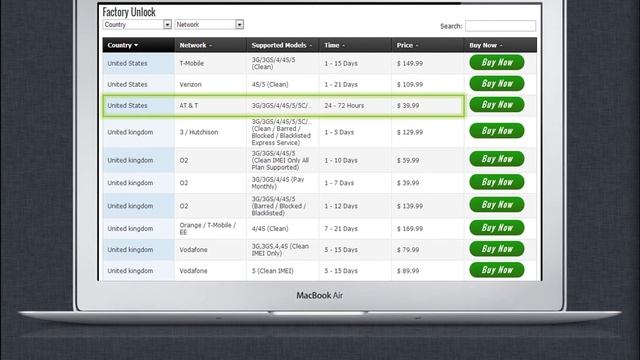Click the 1 - 7 Days time cell
The width and height of the screenshot is (640, 360).
[355, 183]
